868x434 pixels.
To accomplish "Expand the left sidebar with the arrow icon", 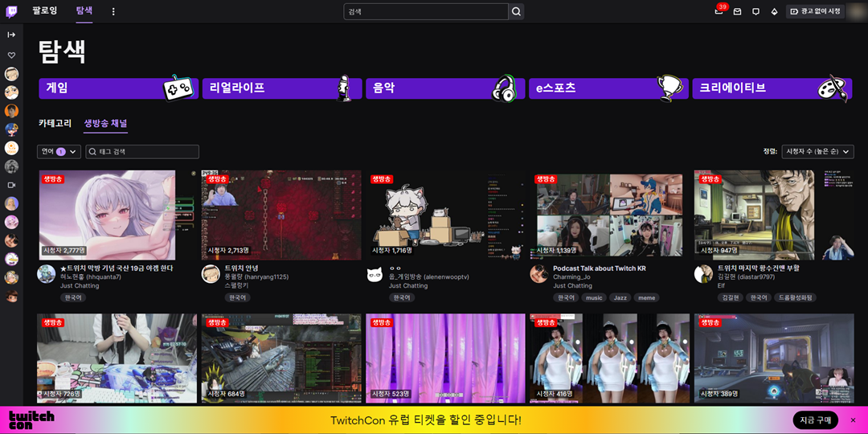I will click(x=11, y=35).
